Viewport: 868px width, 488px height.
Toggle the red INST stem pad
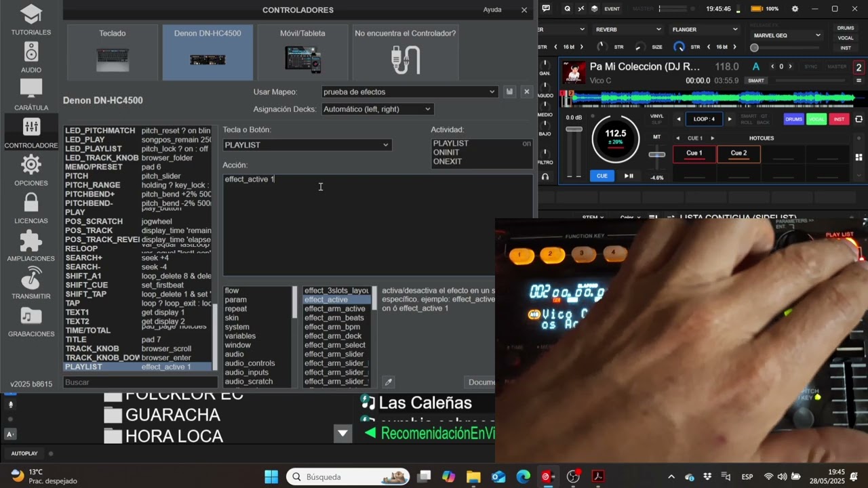[x=840, y=119]
